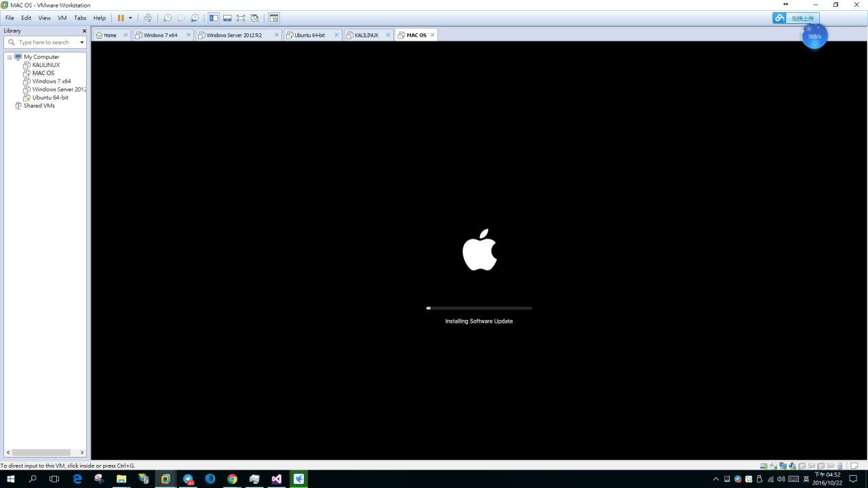Close the KALILINUX tab
Image resolution: width=868 pixels, height=488 pixels.
click(x=389, y=35)
